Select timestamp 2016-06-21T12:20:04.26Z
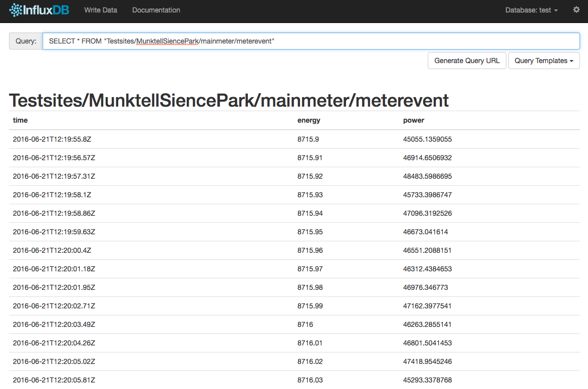Screen dimensions: 588x389 click(54, 343)
